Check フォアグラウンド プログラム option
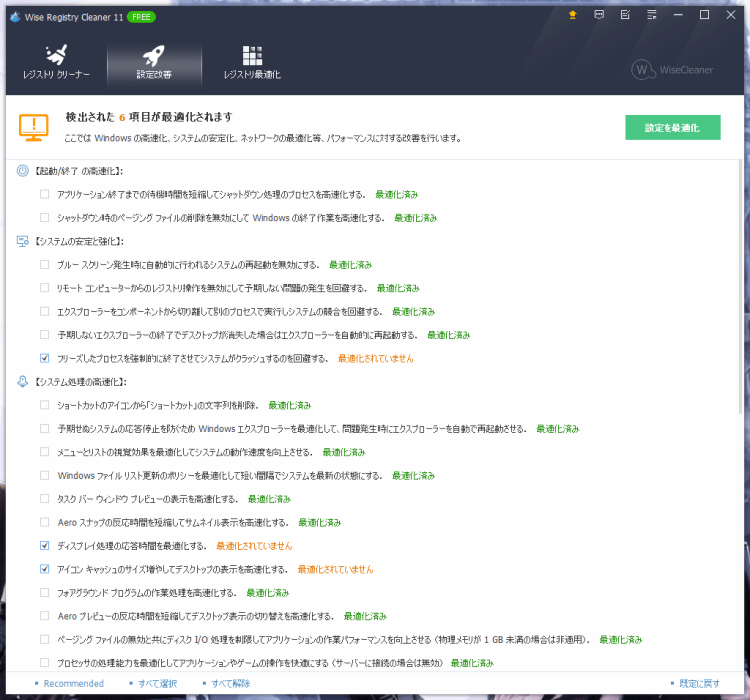This screenshot has width=750, height=700. 44,593
